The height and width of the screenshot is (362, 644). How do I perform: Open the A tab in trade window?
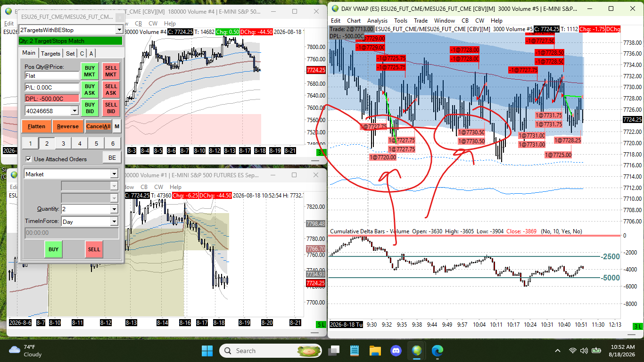91,54
